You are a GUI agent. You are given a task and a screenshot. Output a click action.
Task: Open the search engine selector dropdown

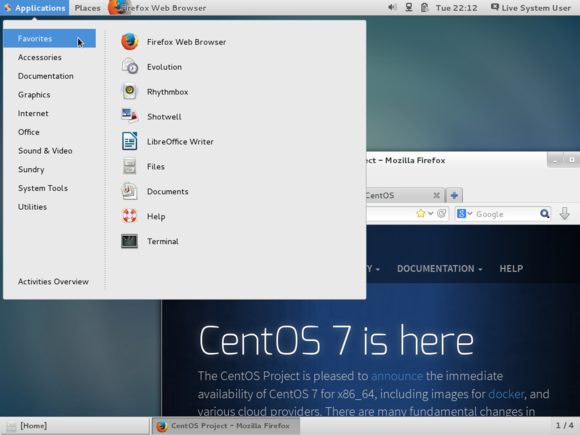pos(465,213)
